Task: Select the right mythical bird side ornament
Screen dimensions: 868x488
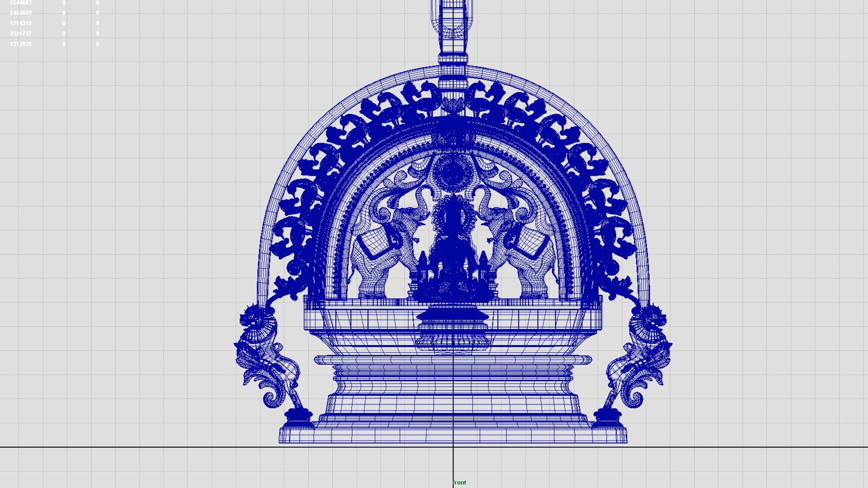Action: pyautogui.click(x=640, y=357)
